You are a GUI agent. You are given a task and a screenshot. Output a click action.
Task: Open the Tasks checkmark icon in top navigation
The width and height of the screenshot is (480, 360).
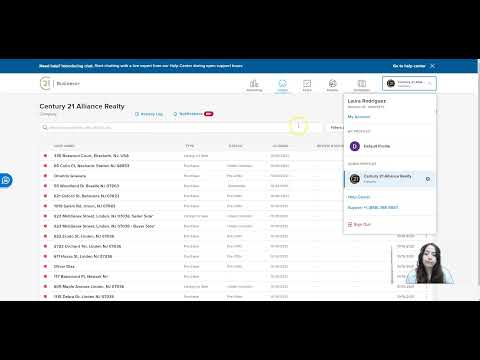(x=307, y=85)
